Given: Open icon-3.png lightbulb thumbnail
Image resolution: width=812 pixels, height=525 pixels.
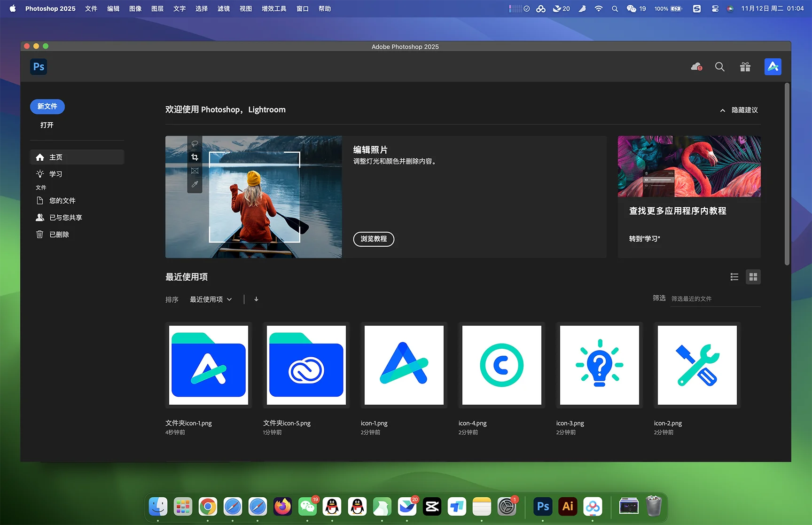Looking at the screenshot, I should 600,365.
